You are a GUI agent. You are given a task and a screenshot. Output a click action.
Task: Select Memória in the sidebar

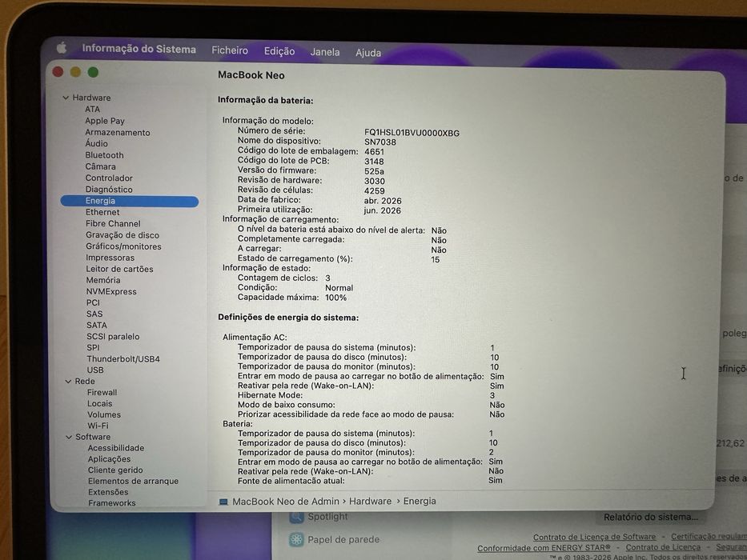(x=103, y=281)
